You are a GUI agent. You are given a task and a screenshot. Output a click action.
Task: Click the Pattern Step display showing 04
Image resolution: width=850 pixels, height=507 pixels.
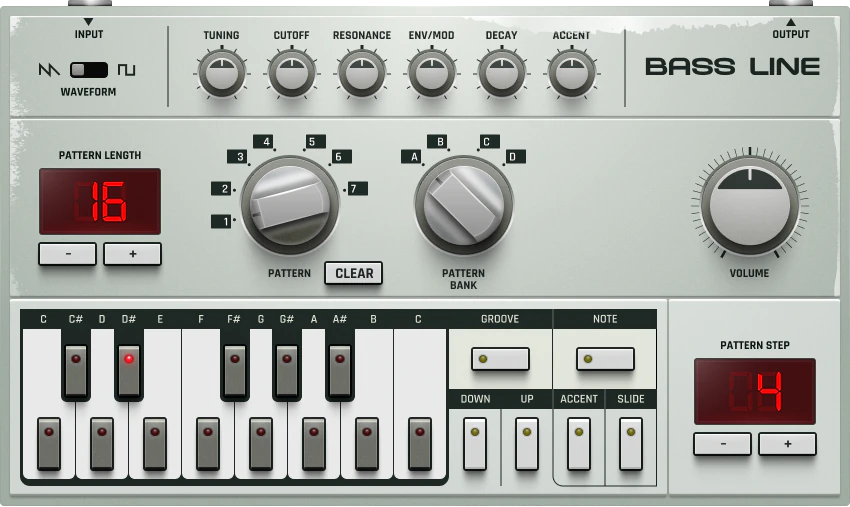point(755,391)
